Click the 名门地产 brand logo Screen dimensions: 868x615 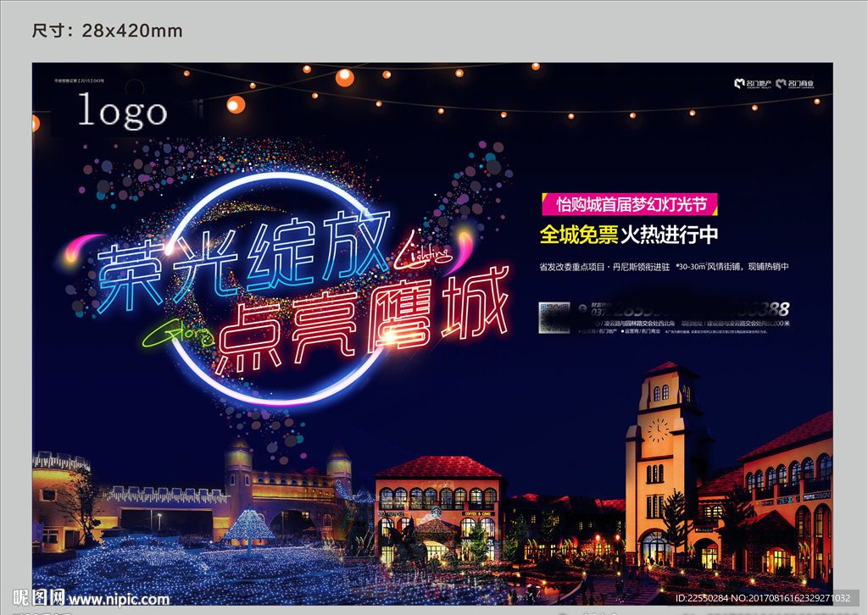pos(753,84)
